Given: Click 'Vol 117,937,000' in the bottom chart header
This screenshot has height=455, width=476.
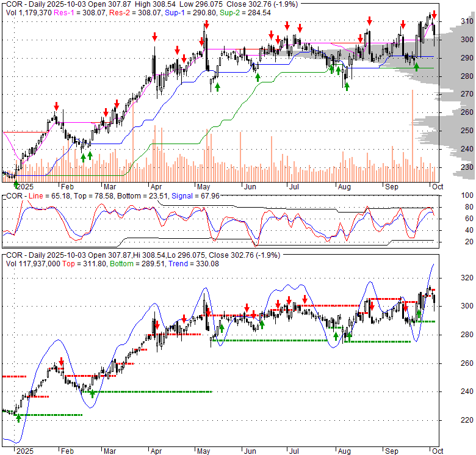Looking at the screenshot, I should coord(33,264).
